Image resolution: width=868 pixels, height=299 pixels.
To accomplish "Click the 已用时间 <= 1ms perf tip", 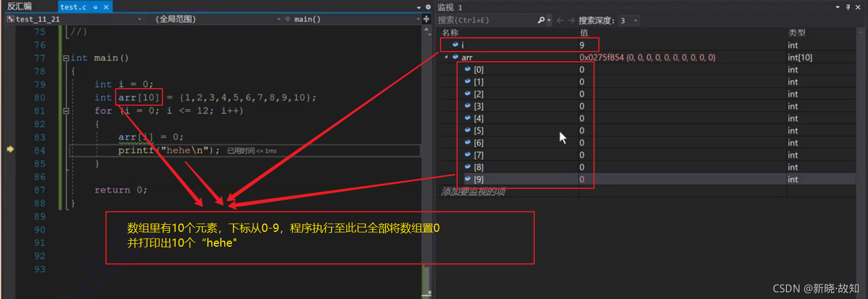I will click(252, 150).
